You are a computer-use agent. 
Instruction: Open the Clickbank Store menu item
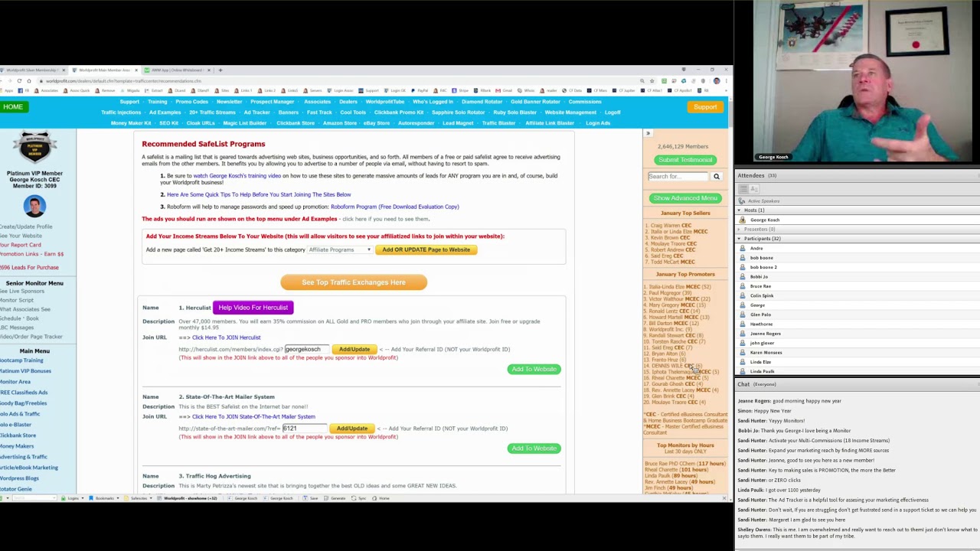coord(295,123)
